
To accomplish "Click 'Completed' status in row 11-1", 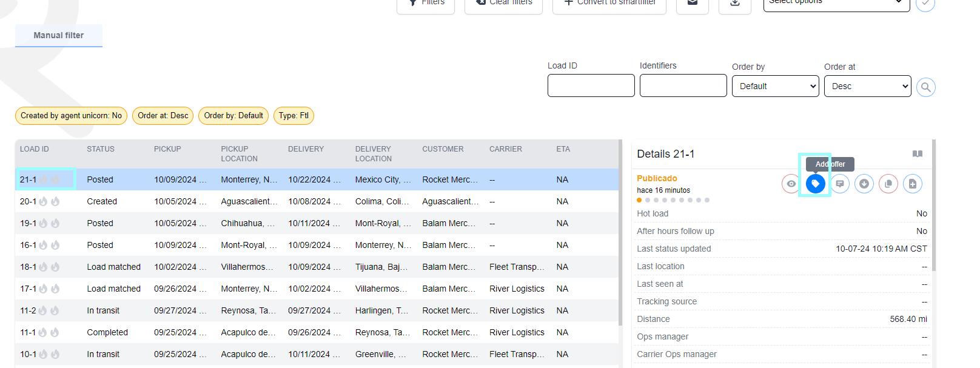I will pos(107,332).
